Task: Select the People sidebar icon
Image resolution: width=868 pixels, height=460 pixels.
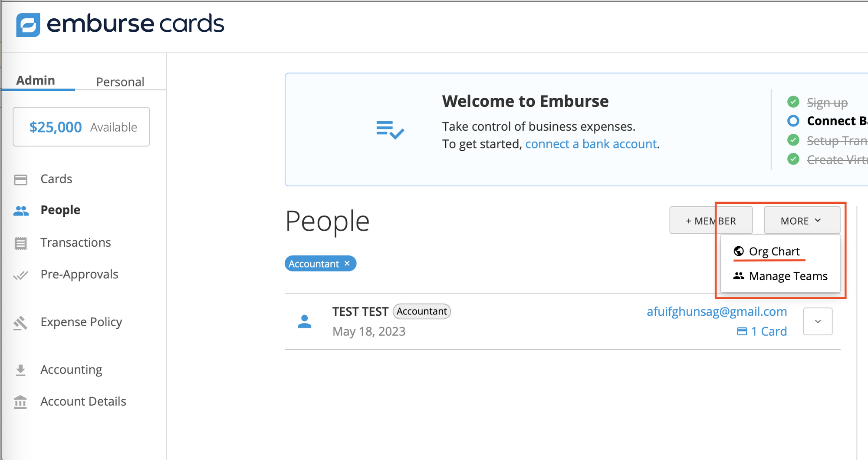Action: pos(21,211)
